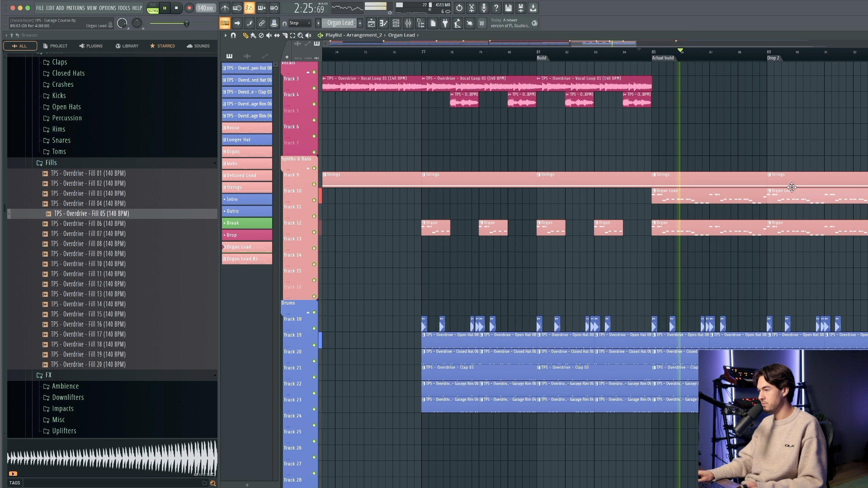Screen dimensions: 868x488
Task: Open the plugin picker icon in the toolbar
Action: [x=446, y=23]
